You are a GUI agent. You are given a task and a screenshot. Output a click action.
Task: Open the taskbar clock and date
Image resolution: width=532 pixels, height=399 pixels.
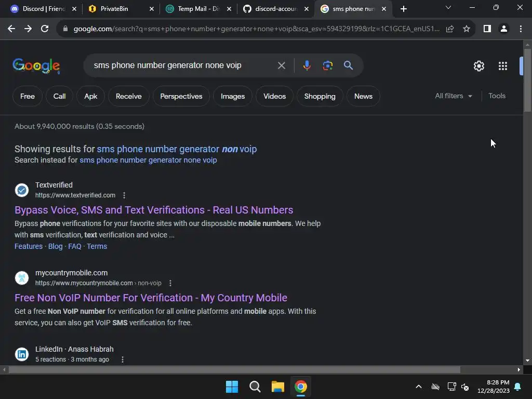pyautogui.click(x=494, y=387)
